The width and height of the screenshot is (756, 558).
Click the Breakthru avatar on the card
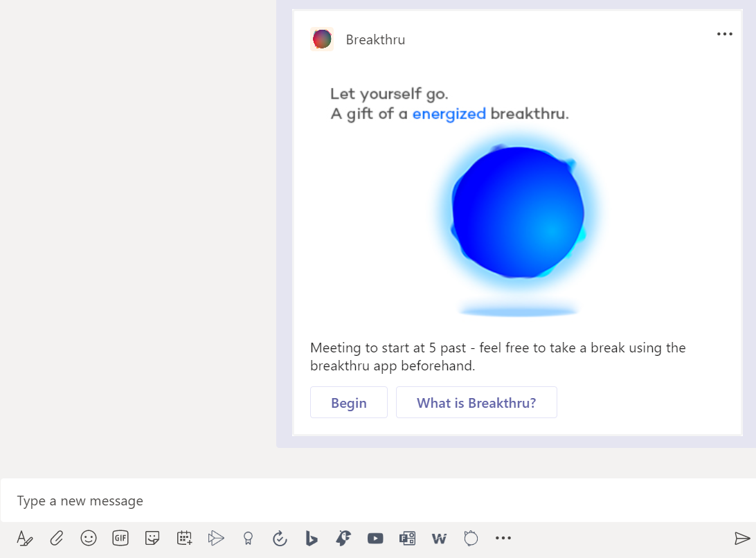click(x=322, y=39)
